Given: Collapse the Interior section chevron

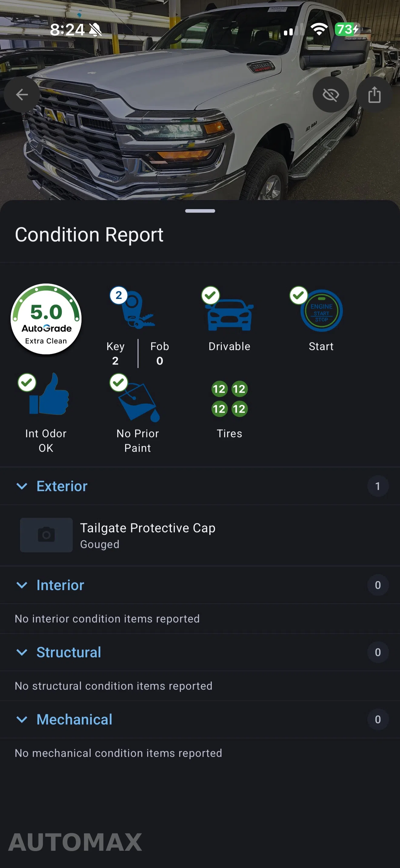Looking at the screenshot, I should click(22, 585).
